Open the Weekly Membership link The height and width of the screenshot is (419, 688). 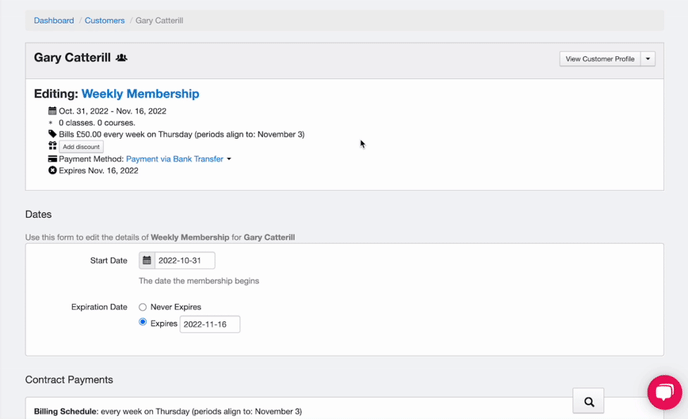point(140,94)
